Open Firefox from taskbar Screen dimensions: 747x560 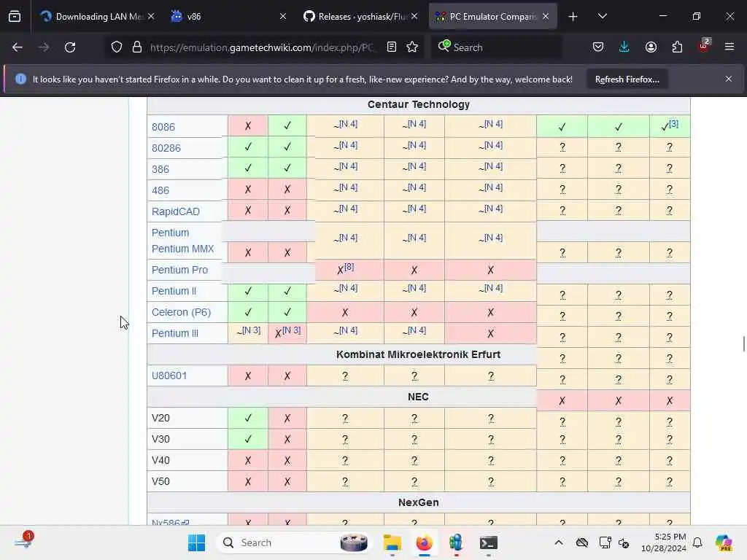pos(424,542)
